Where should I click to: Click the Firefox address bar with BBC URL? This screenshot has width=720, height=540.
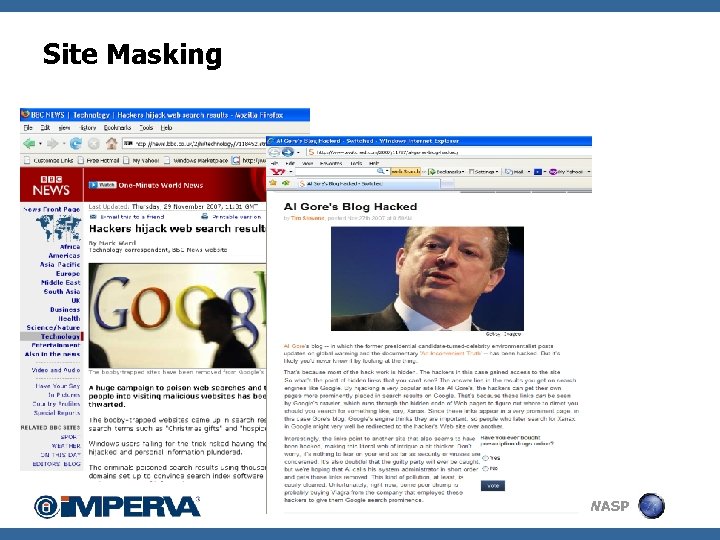(195, 144)
